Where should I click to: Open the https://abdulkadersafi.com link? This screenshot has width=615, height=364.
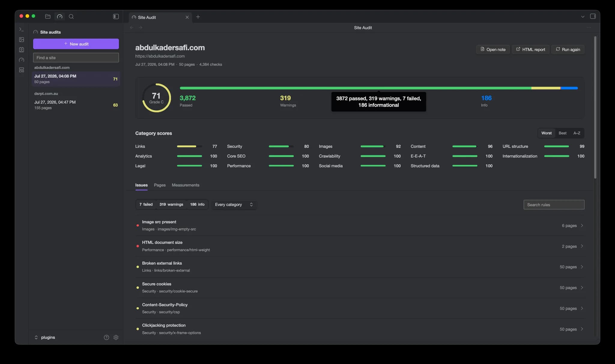click(160, 56)
